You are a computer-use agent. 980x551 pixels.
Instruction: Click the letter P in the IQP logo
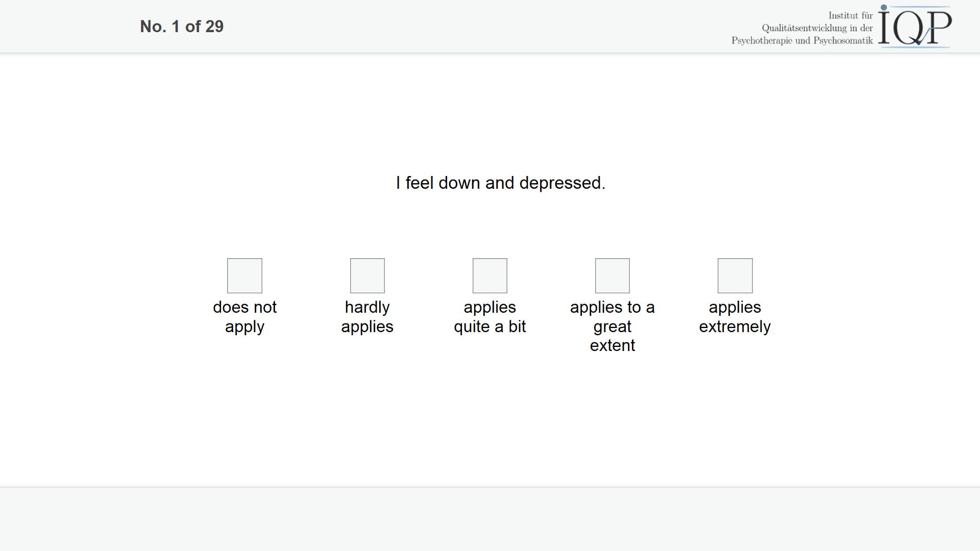[938, 28]
